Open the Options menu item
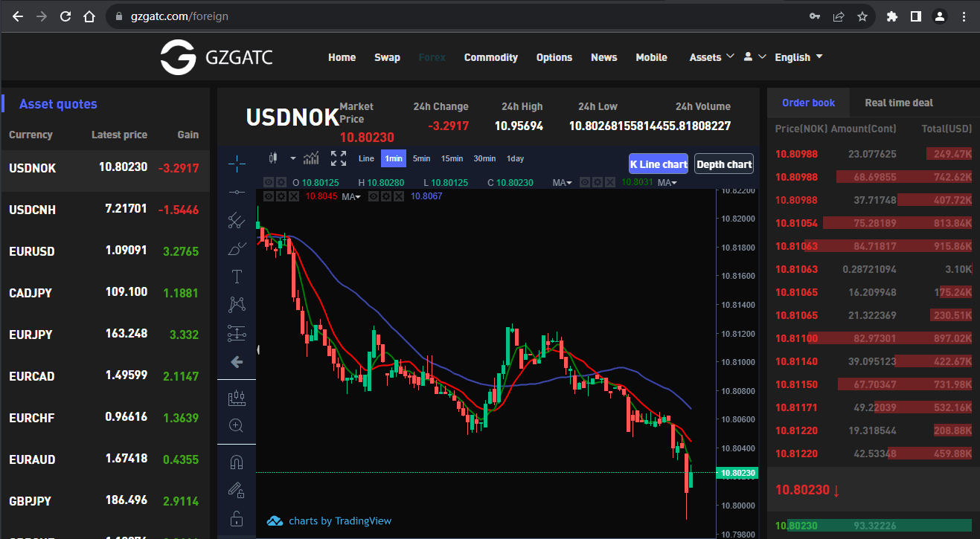The height and width of the screenshot is (539, 980). pos(554,57)
